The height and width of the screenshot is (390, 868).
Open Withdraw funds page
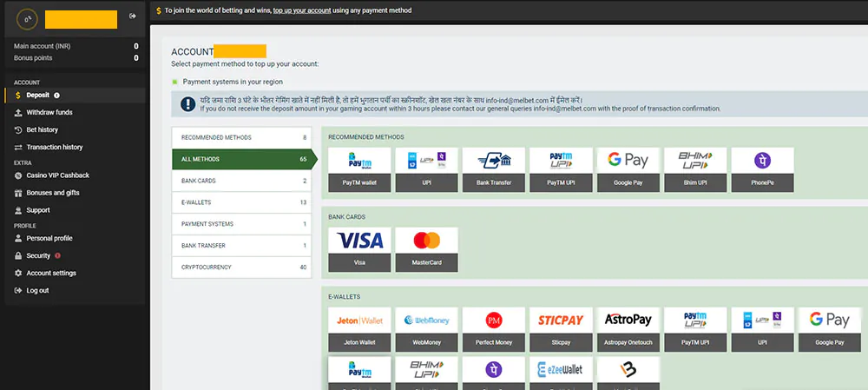(x=49, y=112)
